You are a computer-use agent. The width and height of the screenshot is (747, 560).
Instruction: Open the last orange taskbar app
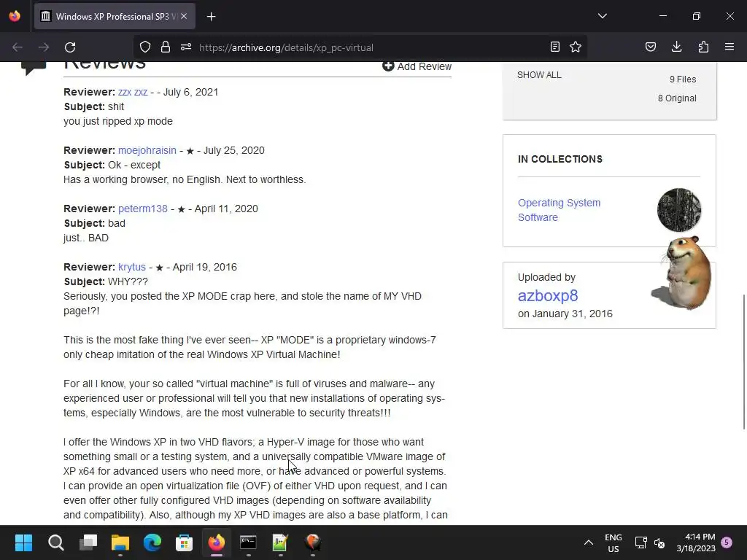click(312, 542)
